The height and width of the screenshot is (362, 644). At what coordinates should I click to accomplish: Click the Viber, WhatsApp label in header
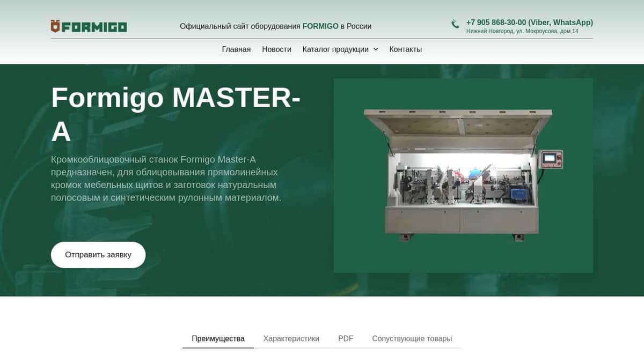click(x=560, y=23)
